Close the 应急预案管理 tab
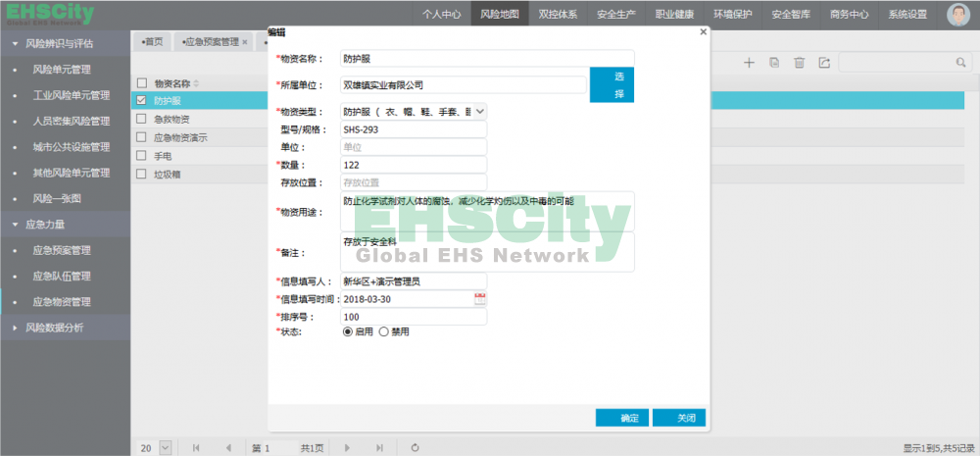 [245, 42]
